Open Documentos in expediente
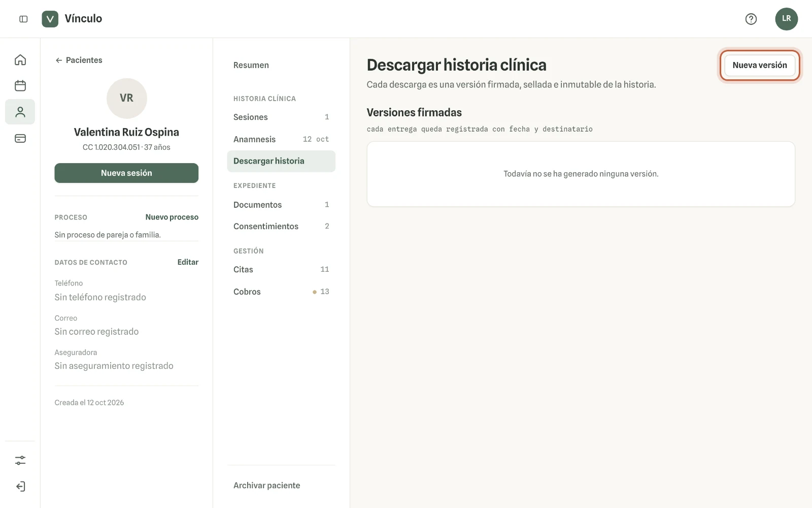 pos(281,205)
